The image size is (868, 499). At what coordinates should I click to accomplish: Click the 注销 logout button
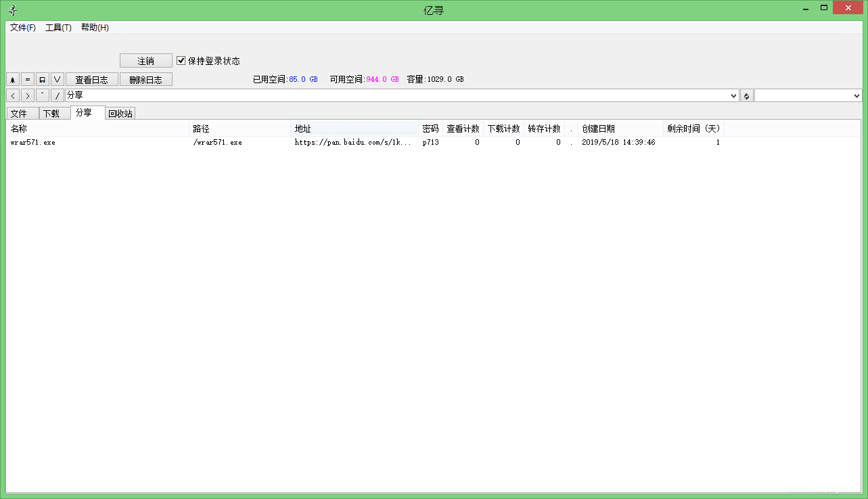click(146, 61)
